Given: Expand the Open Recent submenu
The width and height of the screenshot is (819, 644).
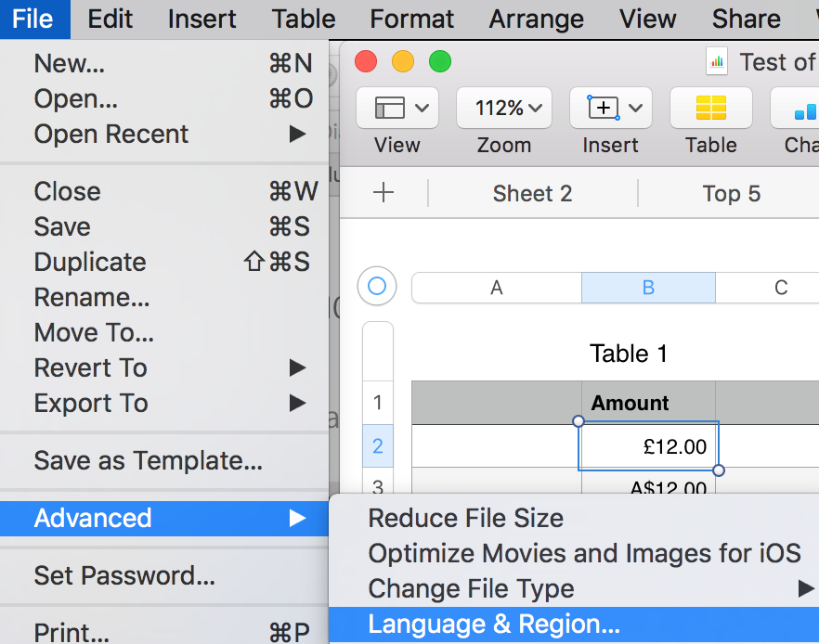Looking at the screenshot, I should [297, 135].
